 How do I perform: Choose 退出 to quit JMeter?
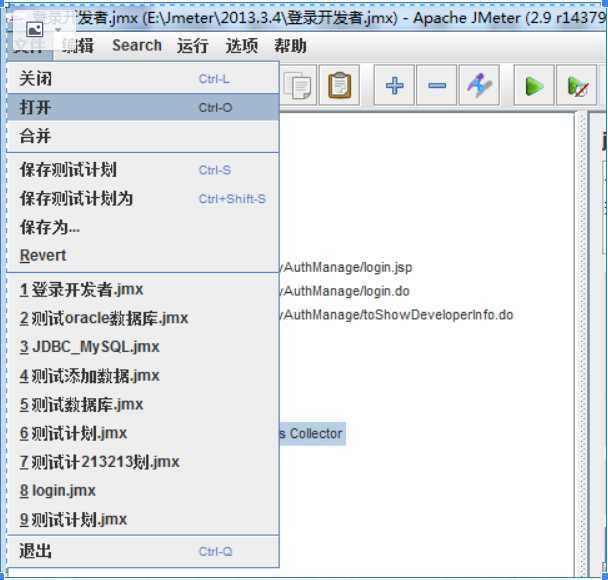(x=143, y=551)
